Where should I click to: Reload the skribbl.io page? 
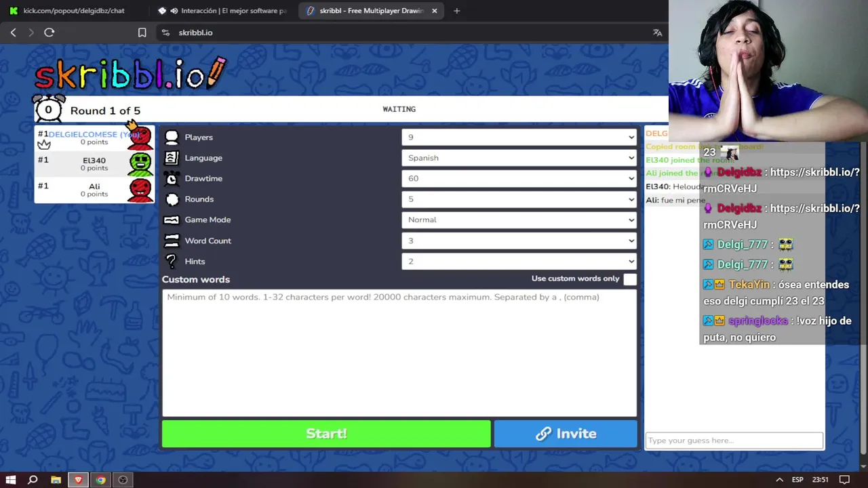click(x=50, y=33)
